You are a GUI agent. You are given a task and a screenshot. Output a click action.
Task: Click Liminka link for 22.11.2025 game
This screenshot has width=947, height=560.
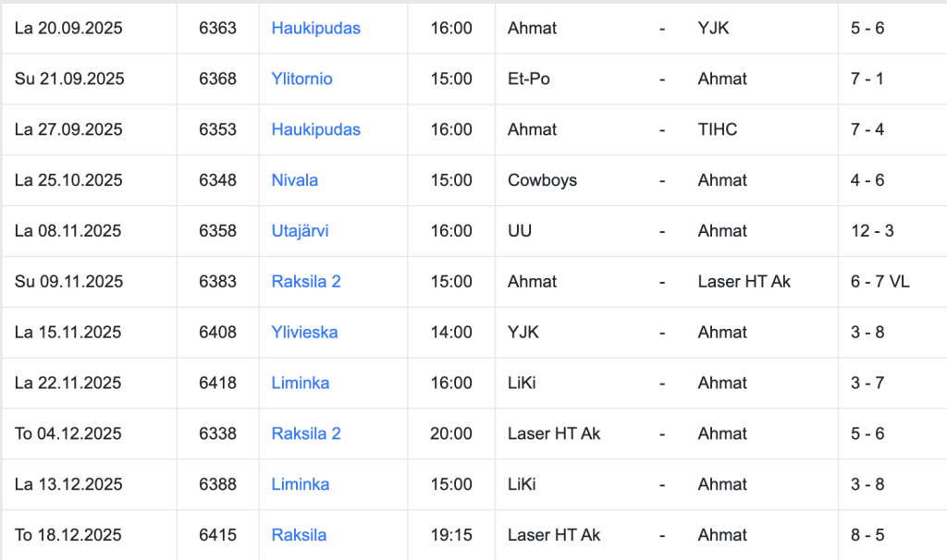pos(300,383)
